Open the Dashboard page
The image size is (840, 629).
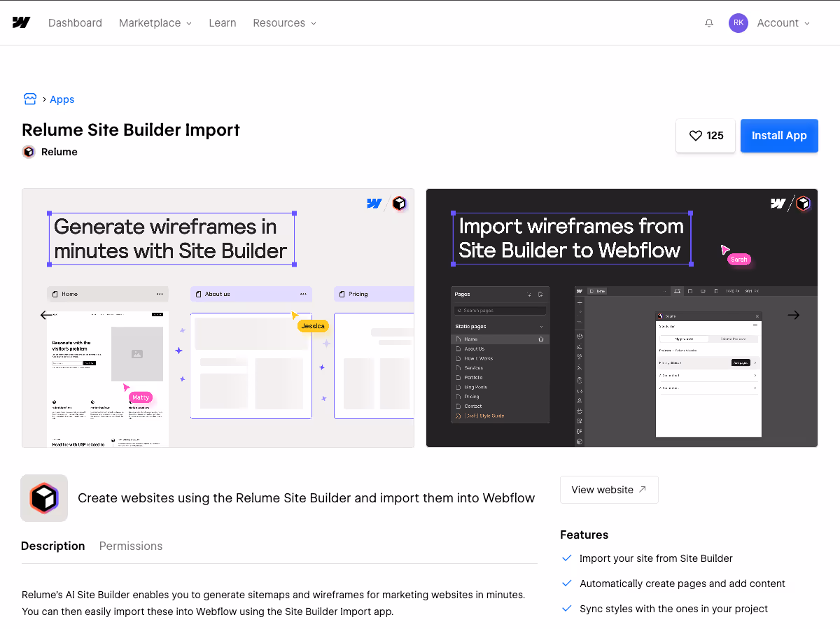75,22
